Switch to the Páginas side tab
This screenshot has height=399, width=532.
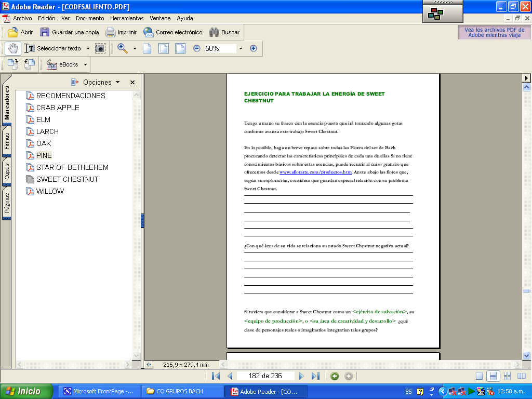pos(7,203)
